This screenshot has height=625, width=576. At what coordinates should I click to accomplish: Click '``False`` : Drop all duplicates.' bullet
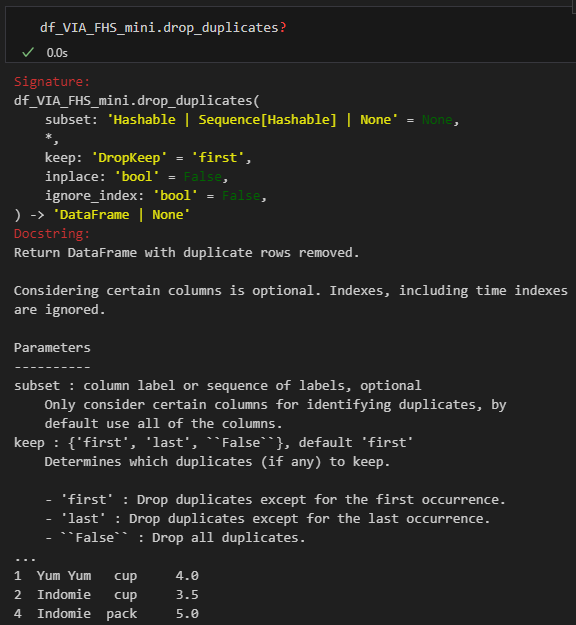point(175,538)
